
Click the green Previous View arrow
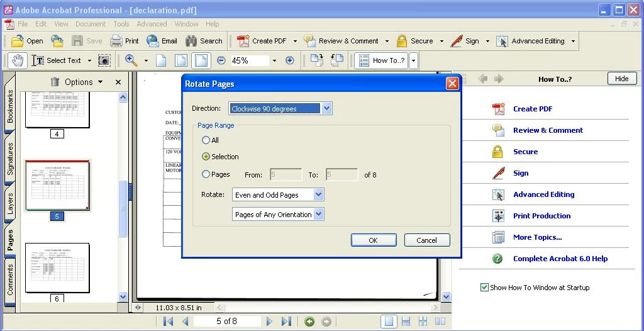309,321
